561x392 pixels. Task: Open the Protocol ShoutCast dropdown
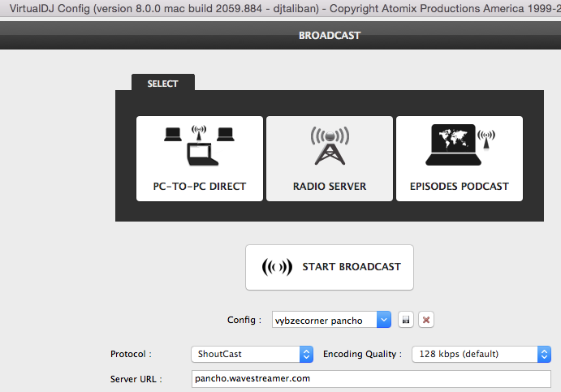click(x=252, y=354)
